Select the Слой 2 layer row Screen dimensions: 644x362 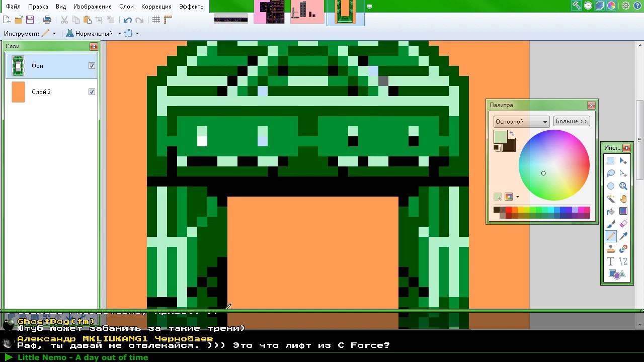pyautogui.click(x=51, y=92)
